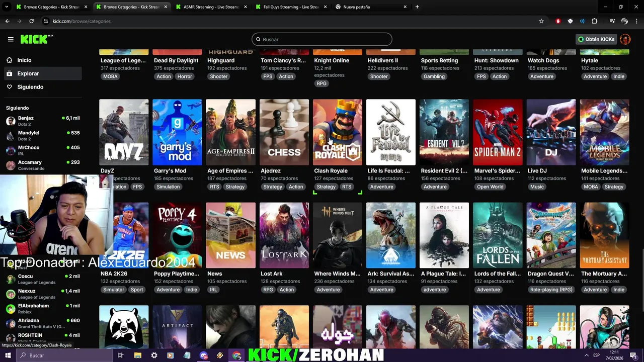Image resolution: width=644 pixels, height=362 pixels.
Task: Switch to the Nueva pestaña tab
Action: click(371, 7)
